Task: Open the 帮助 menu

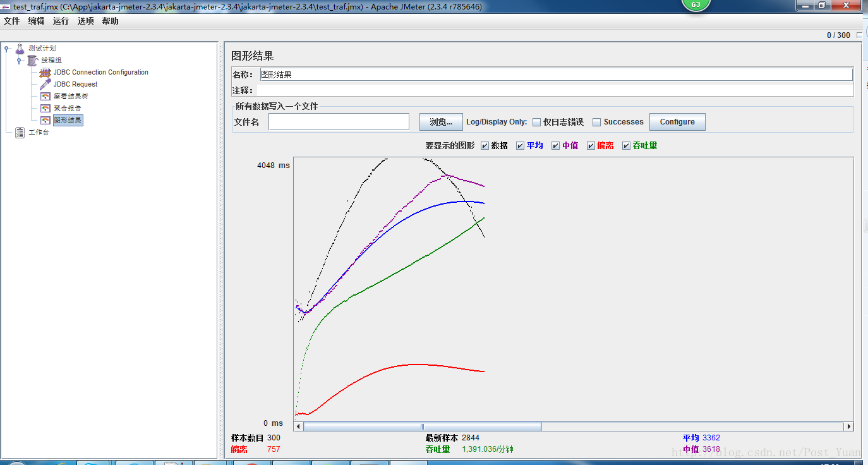Action: (110, 21)
